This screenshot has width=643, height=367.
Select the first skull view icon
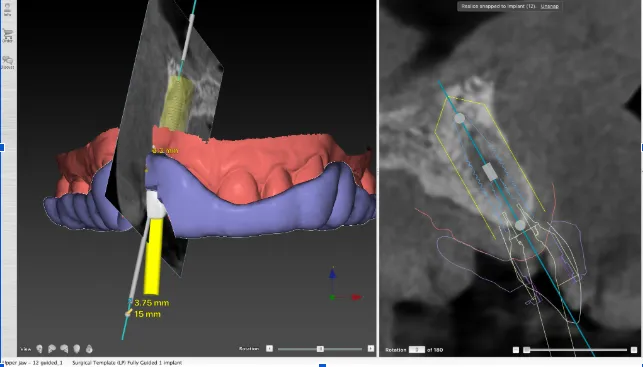pyautogui.click(x=40, y=349)
